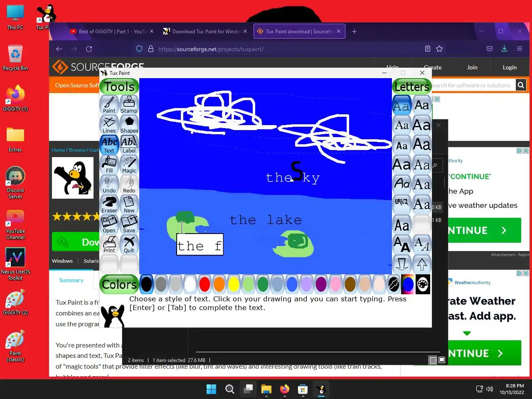Screen dimensions: 532x399
Task: Bookmark this page with the star icon
Action: point(439,49)
